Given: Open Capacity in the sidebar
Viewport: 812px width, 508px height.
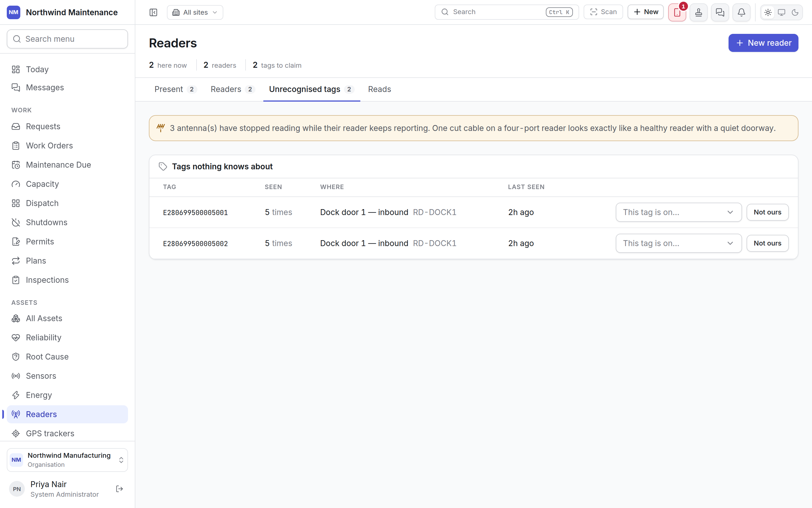Looking at the screenshot, I should pos(67,184).
